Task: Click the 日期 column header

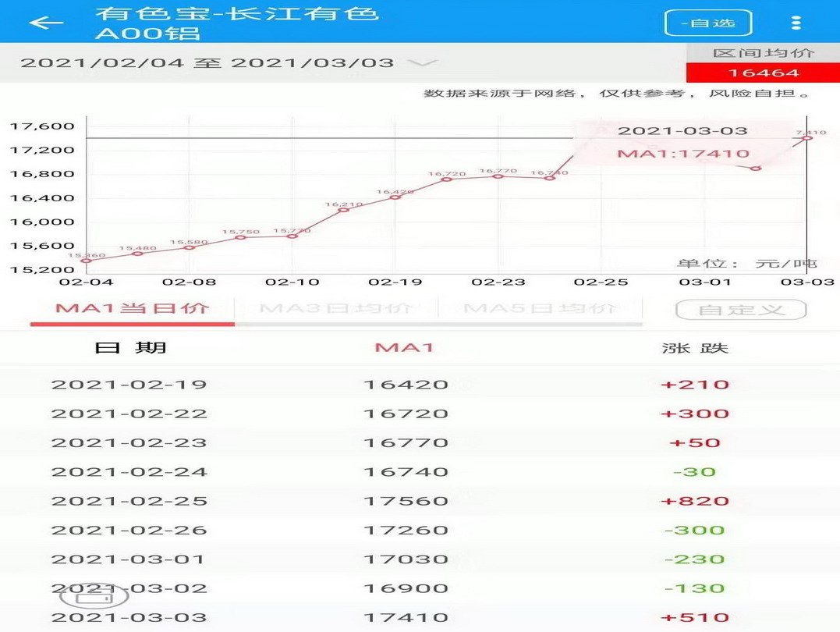Action: pyautogui.click(x=130, y=348)
